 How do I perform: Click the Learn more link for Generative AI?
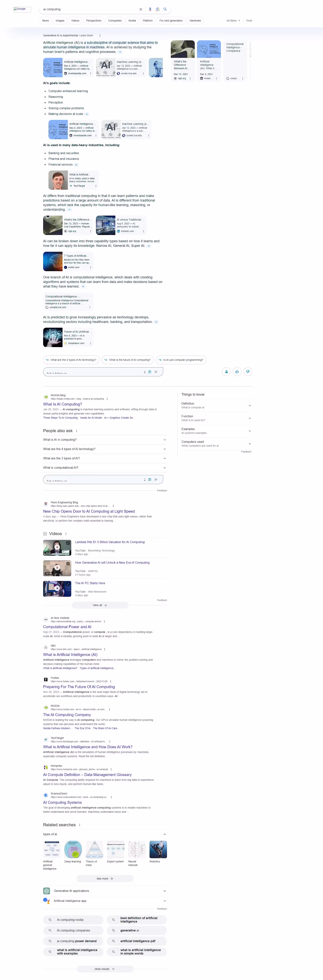86,35
